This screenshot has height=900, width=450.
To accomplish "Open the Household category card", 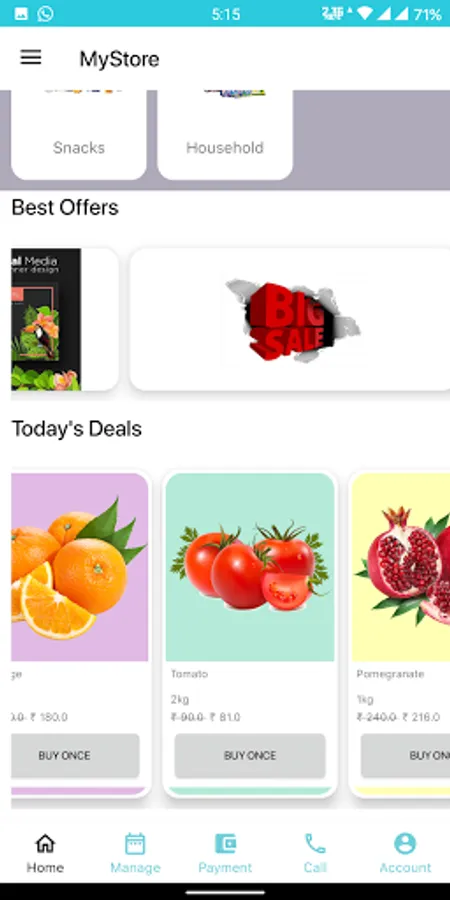I will pos(225,135).
